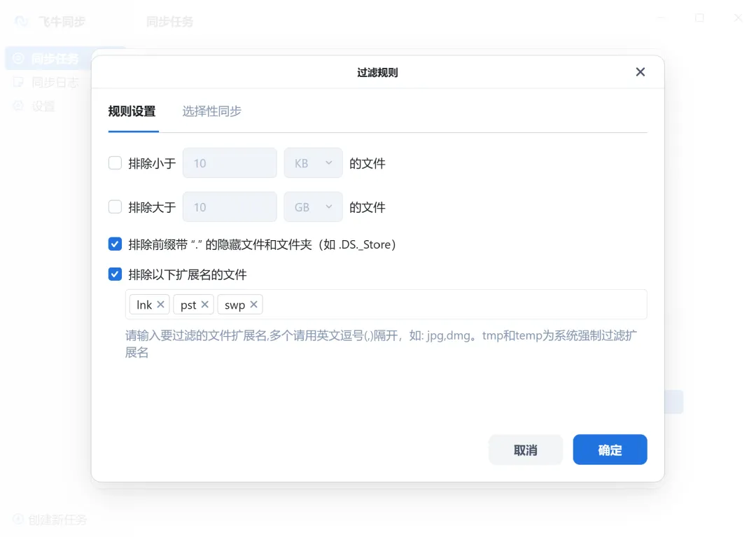Screen dimensions: 756x537
Task: Uncheck hidden files exclusion checkbox
Action: coord(115,244)
